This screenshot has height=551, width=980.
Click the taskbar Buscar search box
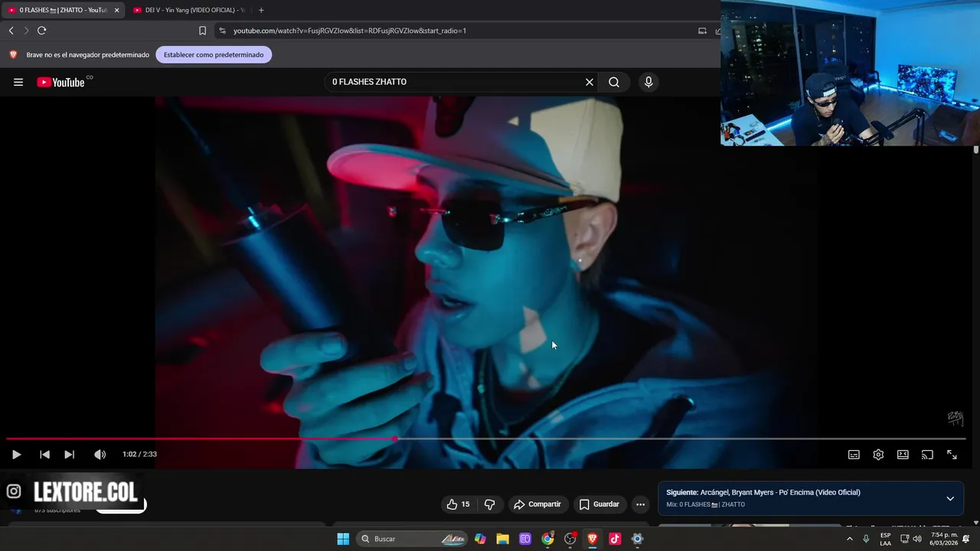click(413, 539)
